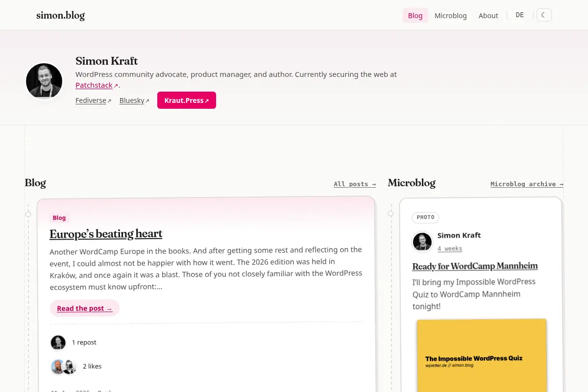Switch language to DE
Viewport: 588px width, 392px height.
tap(520, 15)
